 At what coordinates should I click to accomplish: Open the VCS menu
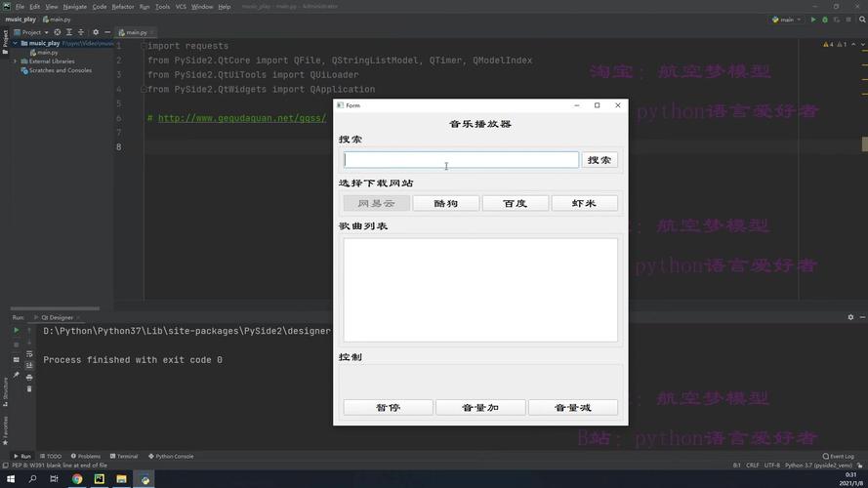(181, 7)
